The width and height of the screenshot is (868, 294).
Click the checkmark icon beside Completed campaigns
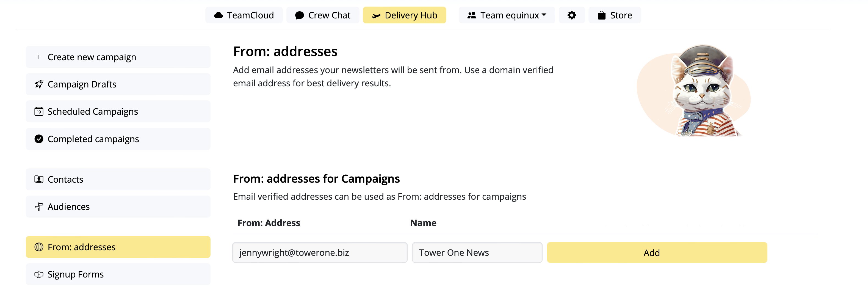pyautogui.click(x=39, y=139)
